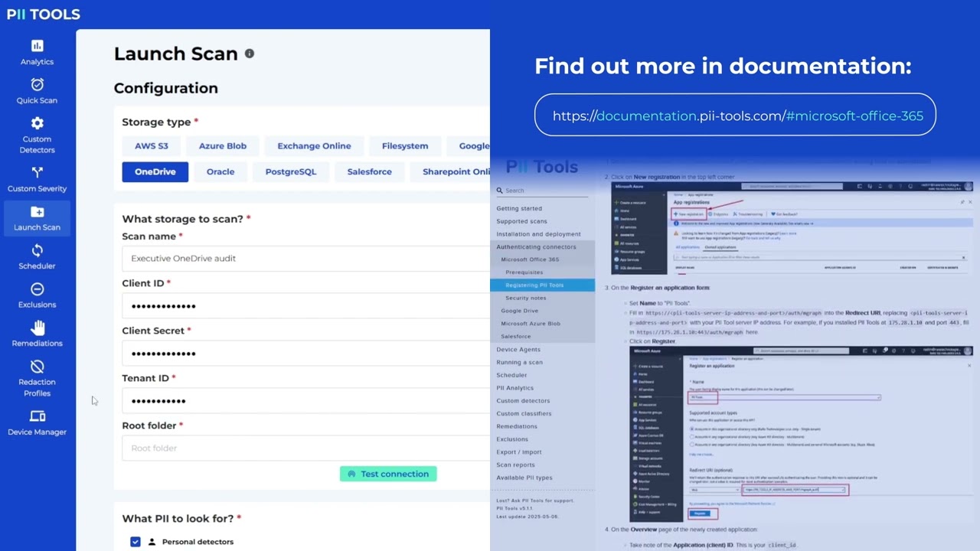Select Launch Scan sidebar icon
980x551 pixels.
point(37,212)
